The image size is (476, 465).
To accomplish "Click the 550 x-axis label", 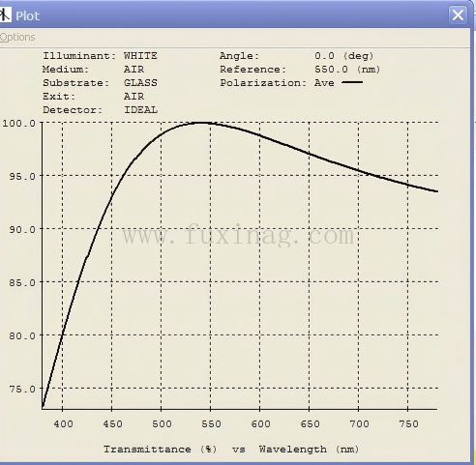I will pos(211,423).
